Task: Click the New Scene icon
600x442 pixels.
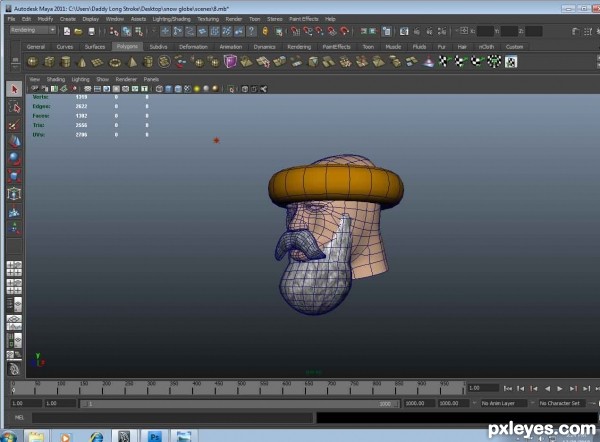Action: (x=67, y=31)
